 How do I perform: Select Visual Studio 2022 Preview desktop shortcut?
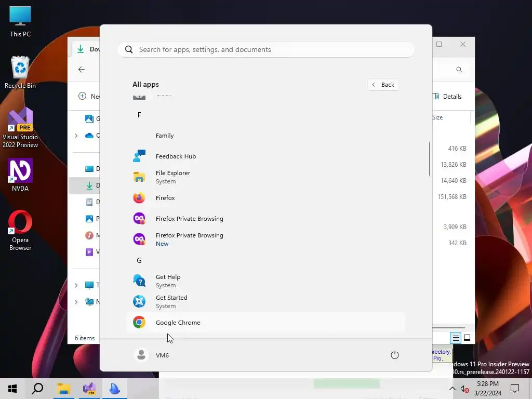[x=20, y=128]
